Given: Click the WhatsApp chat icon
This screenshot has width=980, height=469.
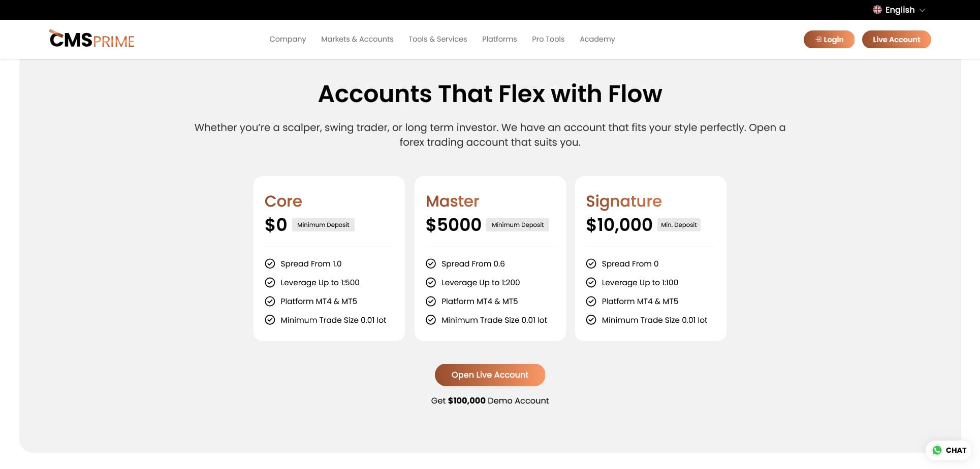Looking at the screenshot, I should coord(937,450).
